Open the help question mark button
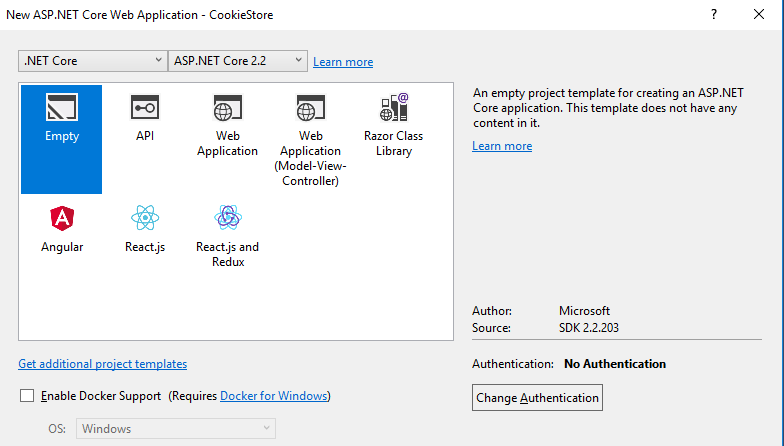This screenshot has height=446, width=784. [714, 14]
